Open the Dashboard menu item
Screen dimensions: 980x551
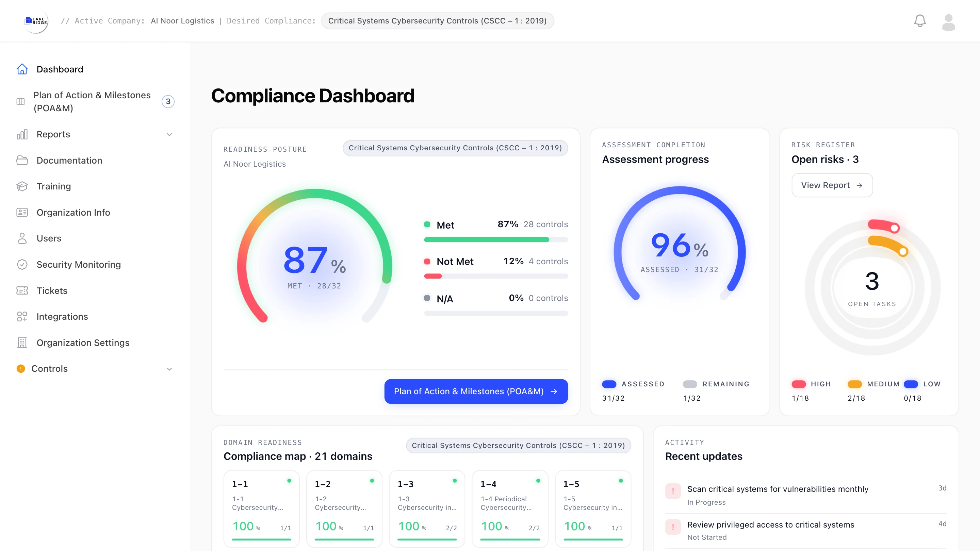coord(95,69)
